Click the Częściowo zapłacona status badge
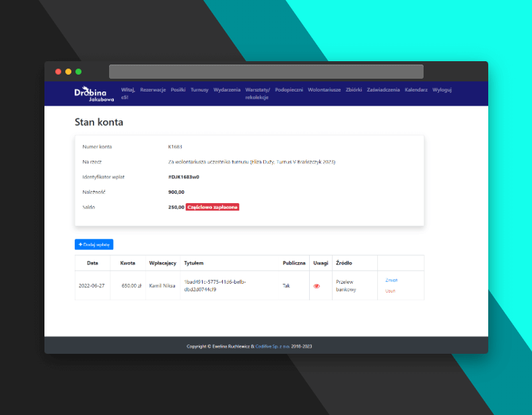This screenshot has width=532, height=415. click(x=212, y=207)
